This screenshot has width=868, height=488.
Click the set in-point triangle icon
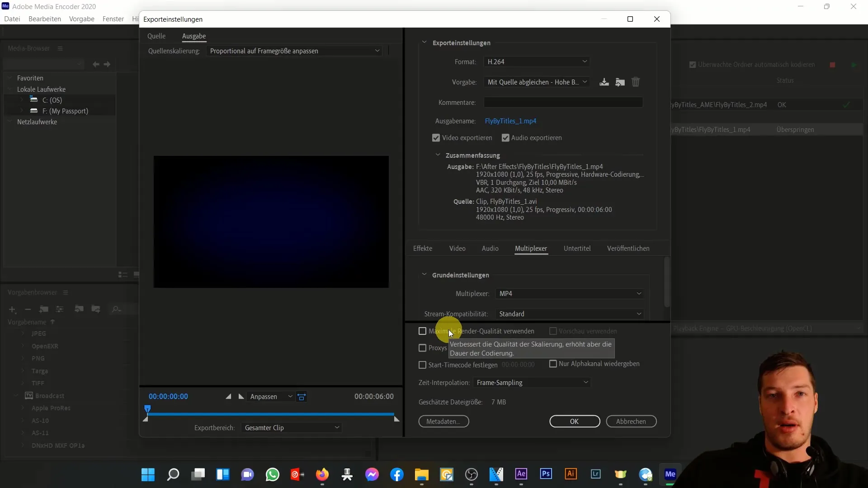[x=228, y=396]
